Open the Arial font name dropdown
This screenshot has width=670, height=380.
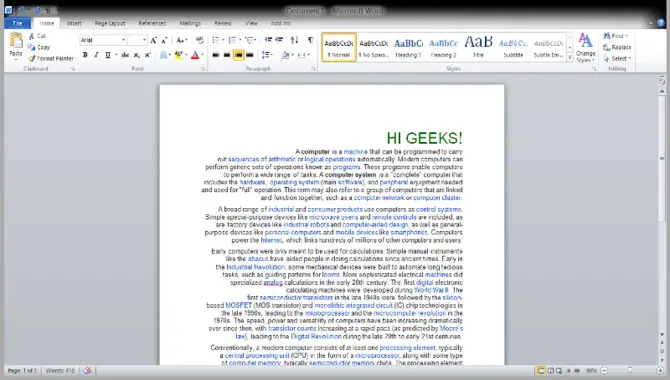pyautogui.click(x=103, y=40)
